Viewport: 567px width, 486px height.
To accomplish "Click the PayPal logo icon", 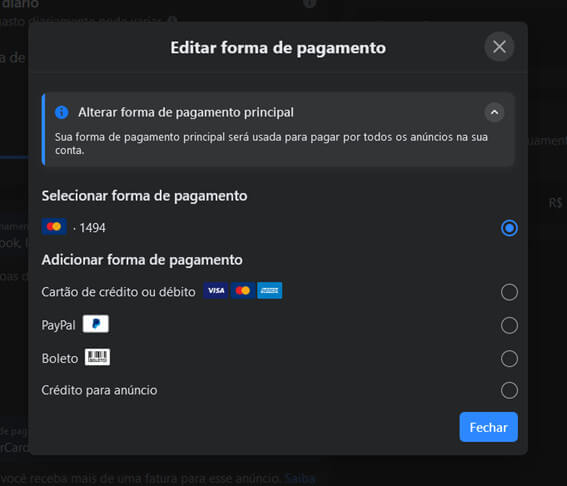I will tap(96, 324).
